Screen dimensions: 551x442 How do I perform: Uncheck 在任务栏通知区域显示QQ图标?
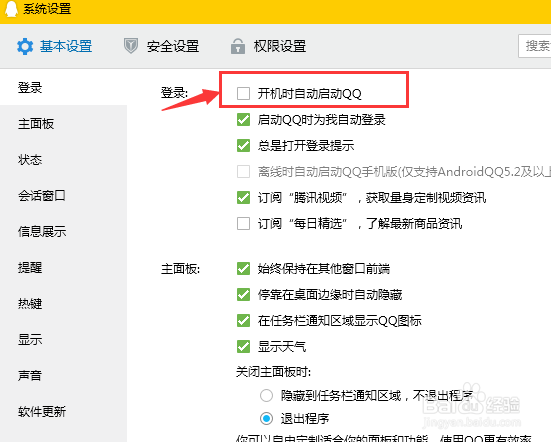243,320
